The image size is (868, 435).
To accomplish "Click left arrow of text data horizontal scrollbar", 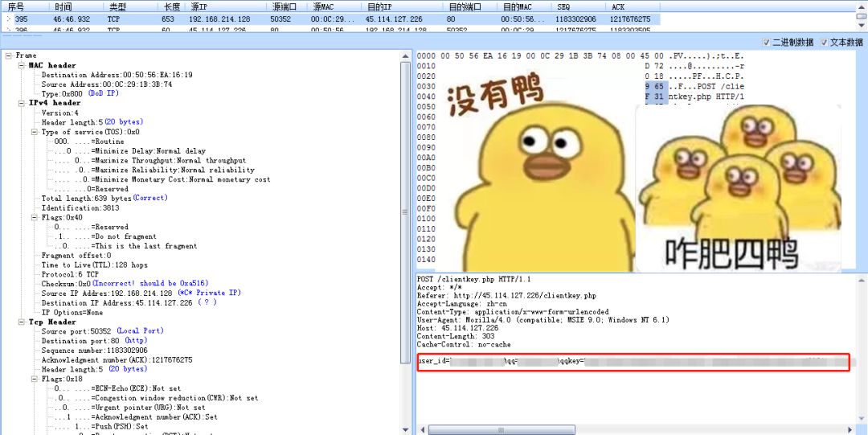I will click(x=422, y=429).
